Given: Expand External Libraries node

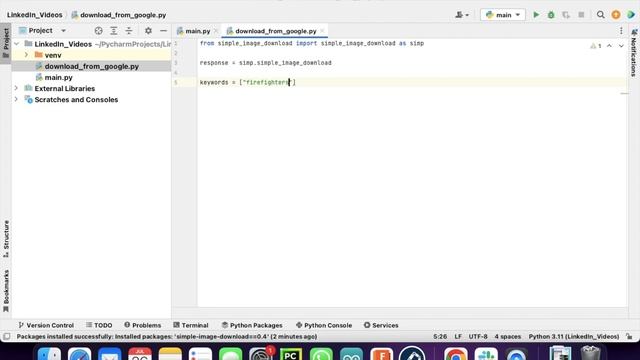Looking at the screenshot, I should 16,88.
